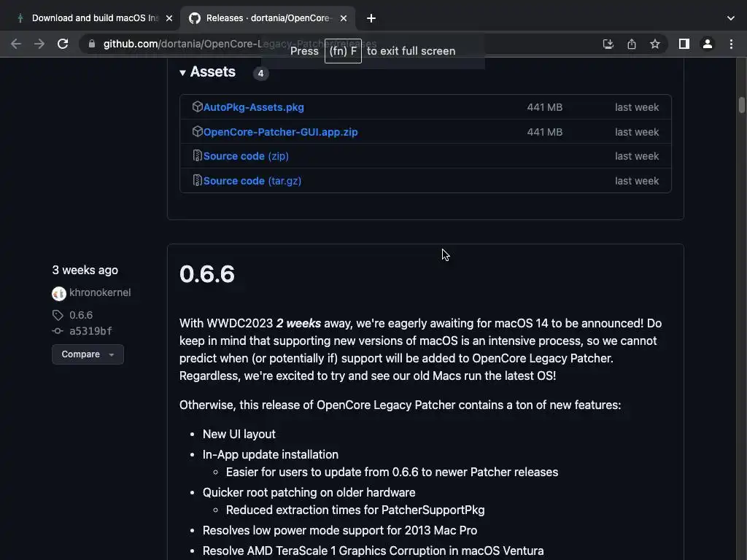Click khronokernel's avatar image

tap(58, 293)
